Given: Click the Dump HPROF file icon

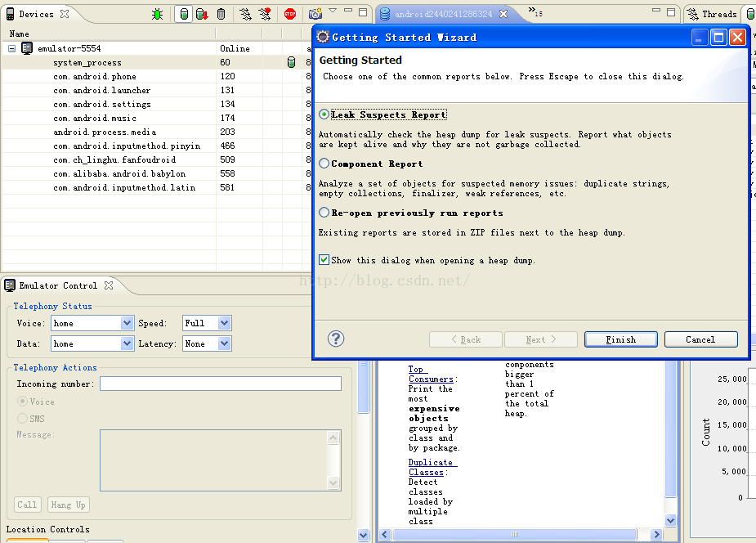Looking at the screenshot, I should point(202,14).
